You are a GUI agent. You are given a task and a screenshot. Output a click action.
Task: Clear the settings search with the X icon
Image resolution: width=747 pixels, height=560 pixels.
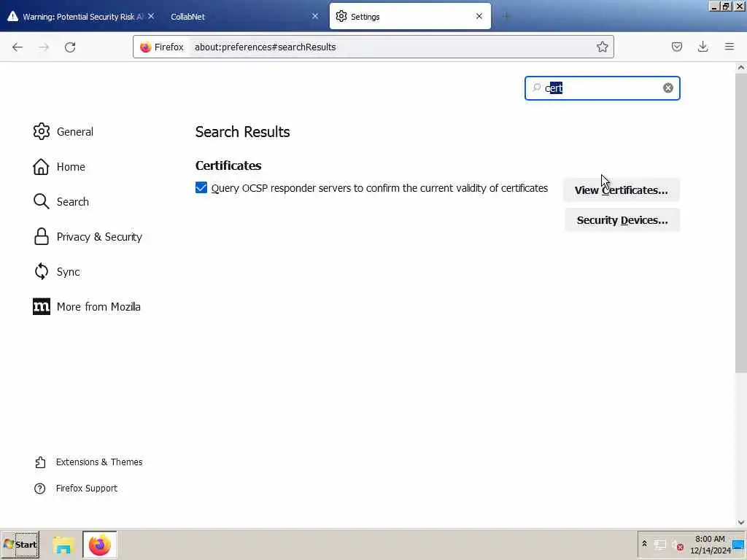point(668,88)
